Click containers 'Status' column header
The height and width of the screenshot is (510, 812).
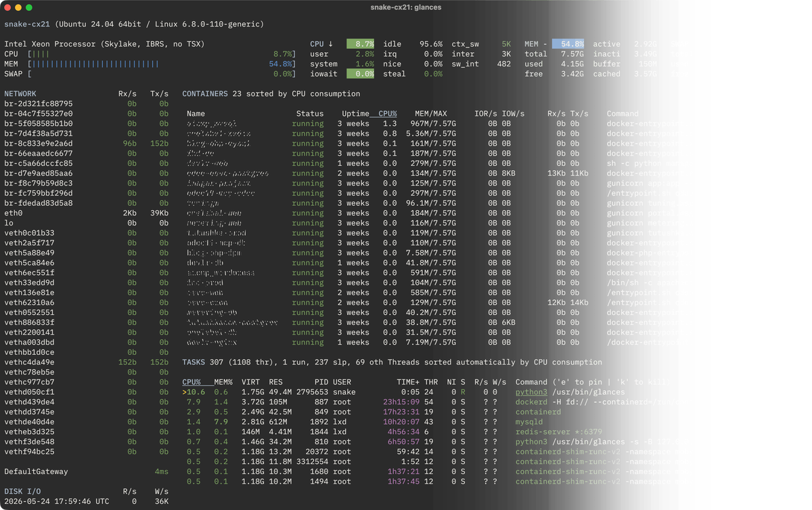310,114
